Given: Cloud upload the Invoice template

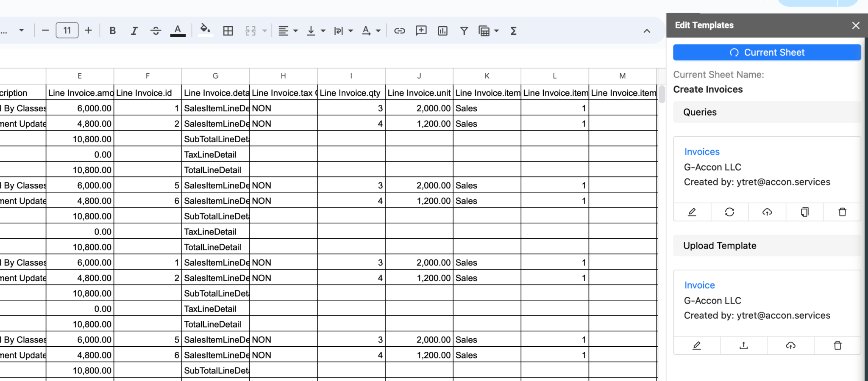Looking at the screenshot, I should 790,345.
